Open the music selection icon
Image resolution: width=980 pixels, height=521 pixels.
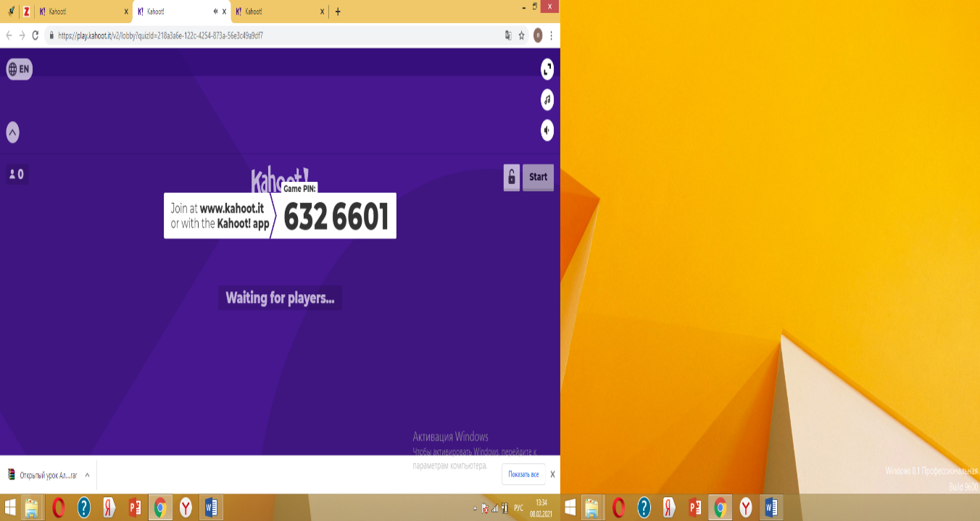coord(547,100)
